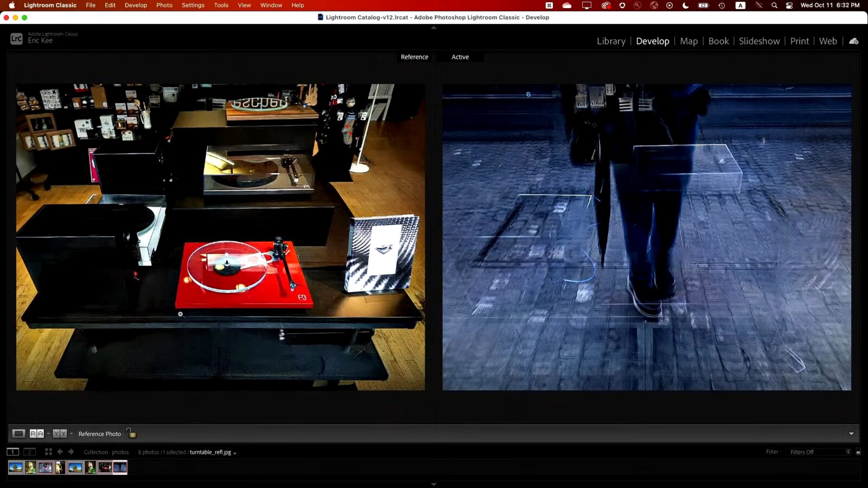Select main window display button 1
Image resolution: width=868 pixels, height=488 pixels.
point(12,452)
